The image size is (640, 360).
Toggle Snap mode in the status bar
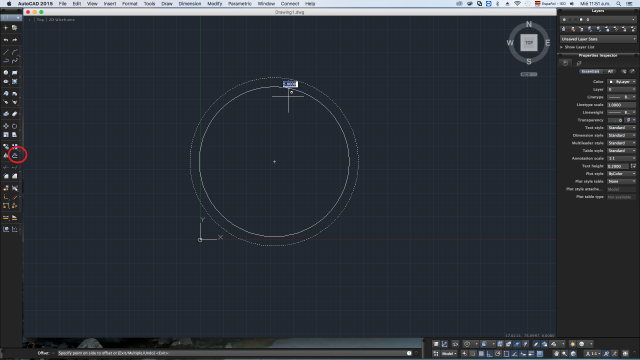pos(473,353)
